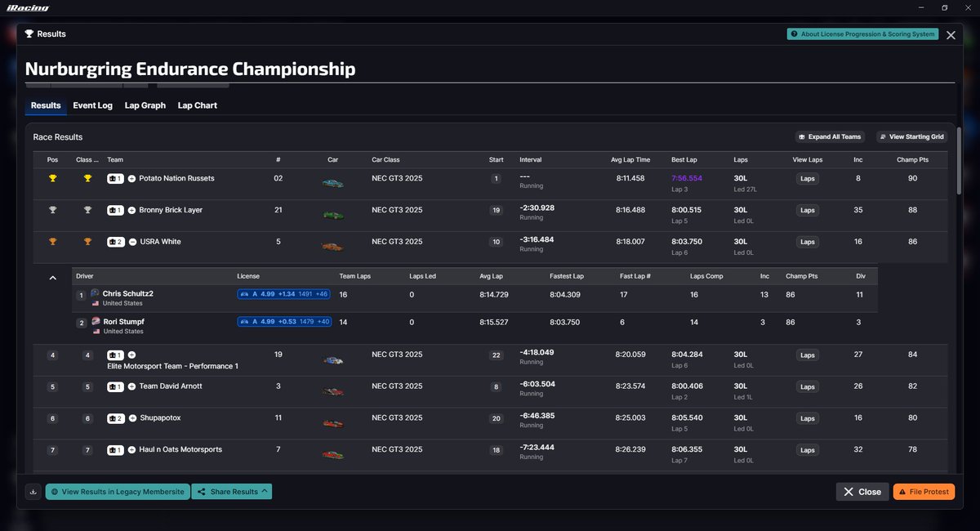Click the class trophy for Bronny Brick Layer
The image size is (980, 531).
pyautogui.click(x=87, y=210)
